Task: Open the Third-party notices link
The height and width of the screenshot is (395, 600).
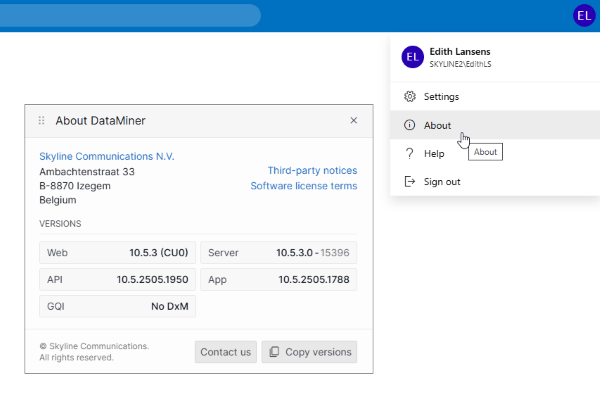Action: click(312, 170)
